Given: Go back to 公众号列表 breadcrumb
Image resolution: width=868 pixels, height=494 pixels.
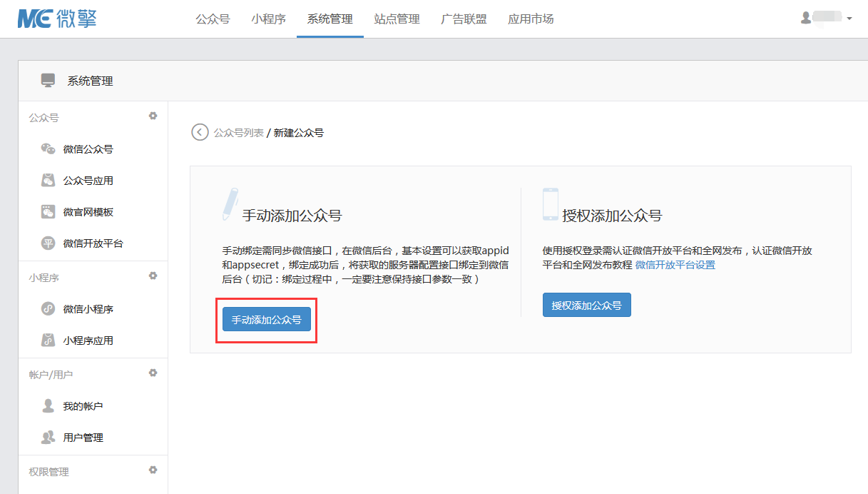Looking at the screenshot, I should click(238, 133).
